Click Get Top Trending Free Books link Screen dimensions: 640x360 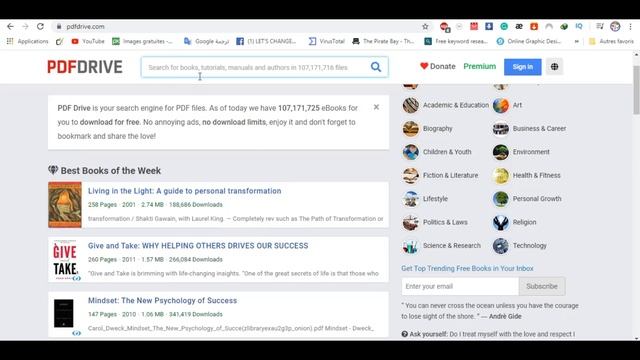[x=467, y=268]
